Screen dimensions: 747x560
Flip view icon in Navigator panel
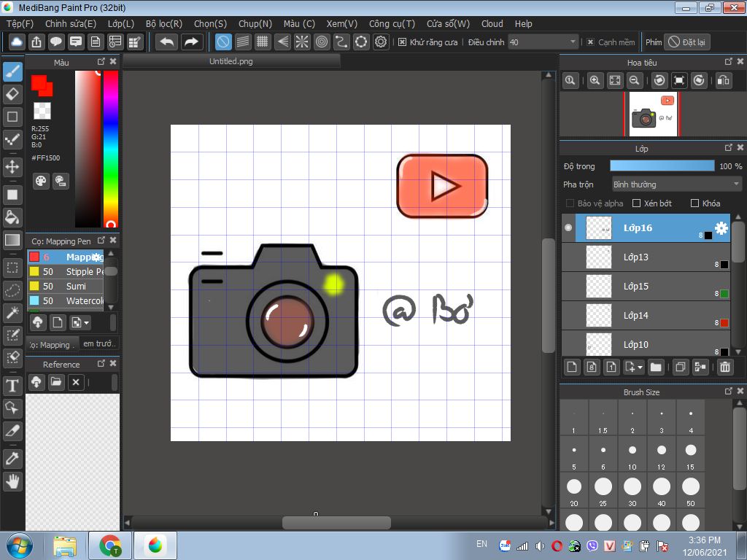[724, 80]
